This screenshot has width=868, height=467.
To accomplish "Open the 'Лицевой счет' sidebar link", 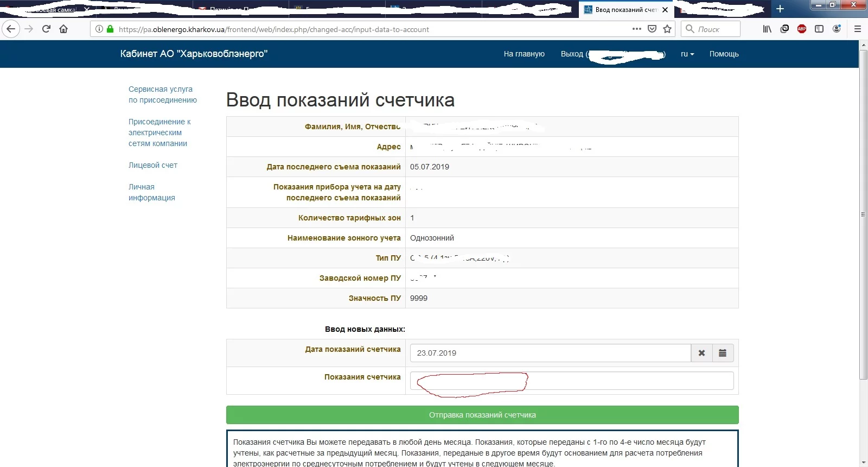I will [x=153, y=165].
